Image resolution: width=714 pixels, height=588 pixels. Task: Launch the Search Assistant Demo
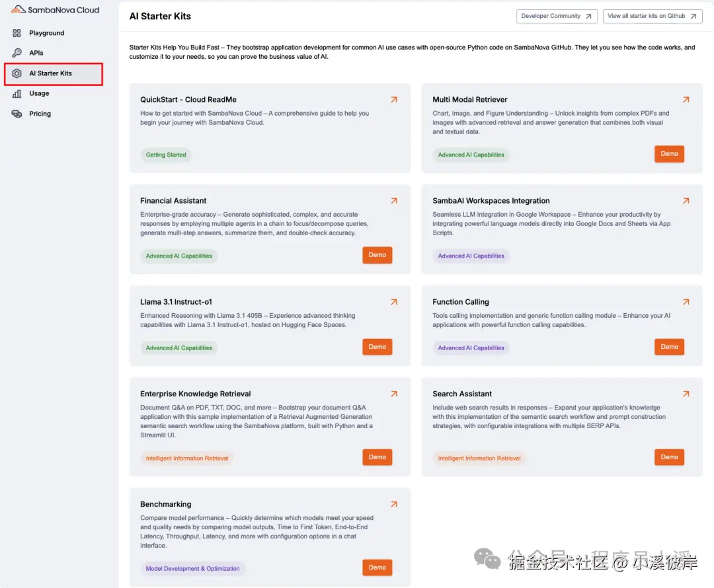(x=669, y=457)
